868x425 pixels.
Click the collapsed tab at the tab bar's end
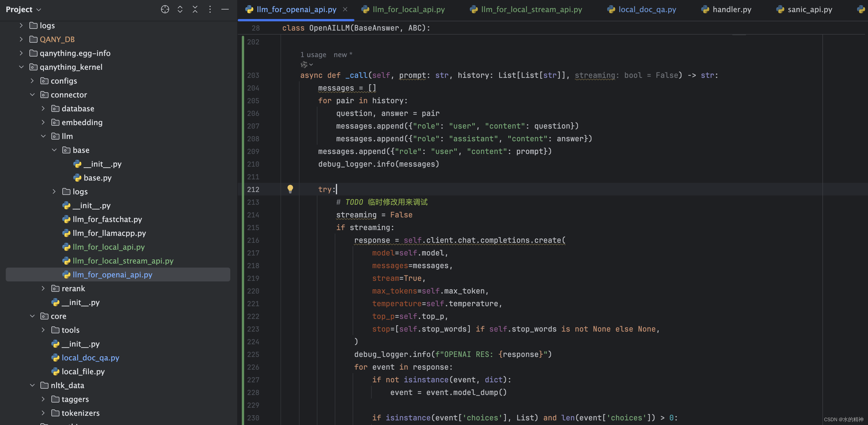[861, 10]
